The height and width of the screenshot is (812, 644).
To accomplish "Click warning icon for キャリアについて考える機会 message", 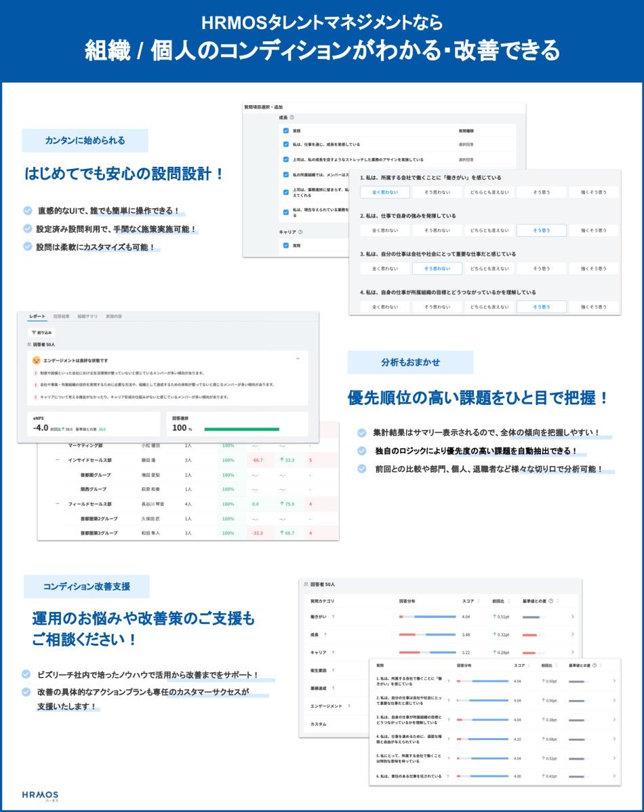I will [36, 398].
